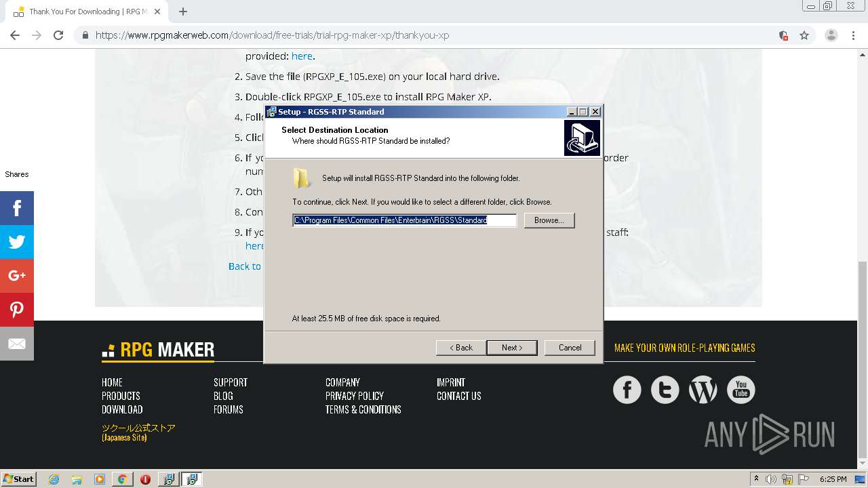Open the Facebook page from the footer icon
868x488 pixels.
pyautogui.click(x=627, y=390)
